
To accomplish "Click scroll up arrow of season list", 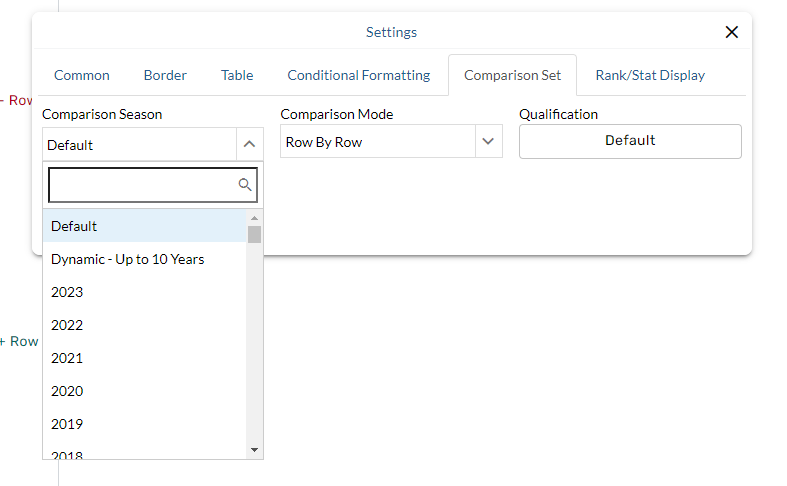I will coord(254,218).
